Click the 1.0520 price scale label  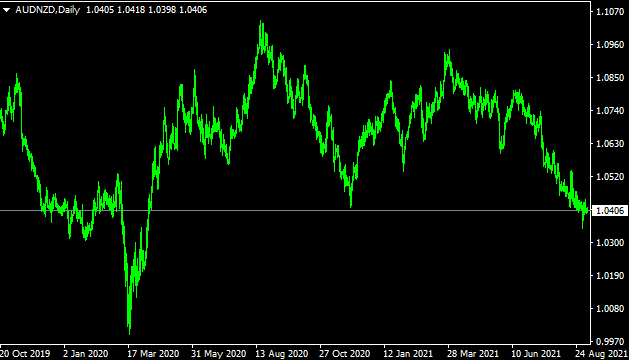coord(610,176)
